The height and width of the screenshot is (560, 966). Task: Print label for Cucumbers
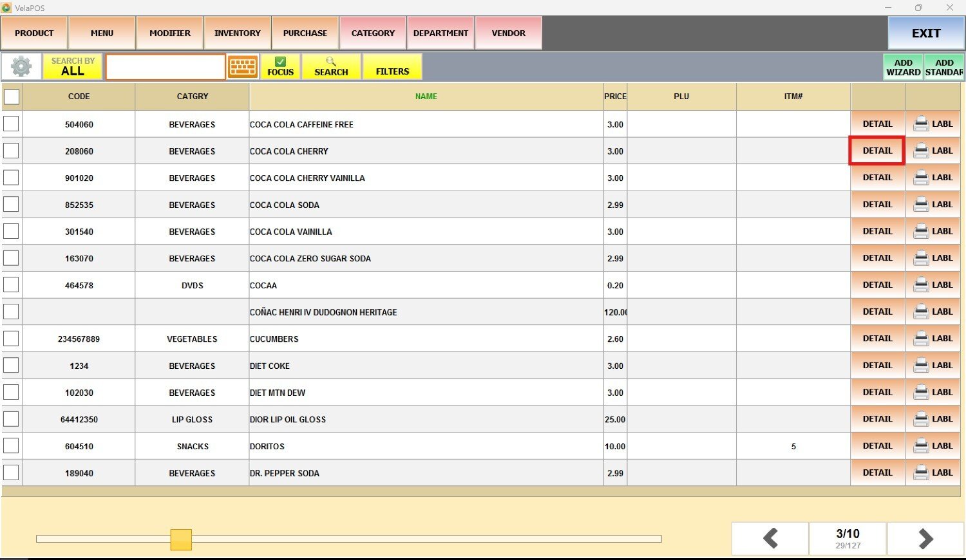[933, 339]
